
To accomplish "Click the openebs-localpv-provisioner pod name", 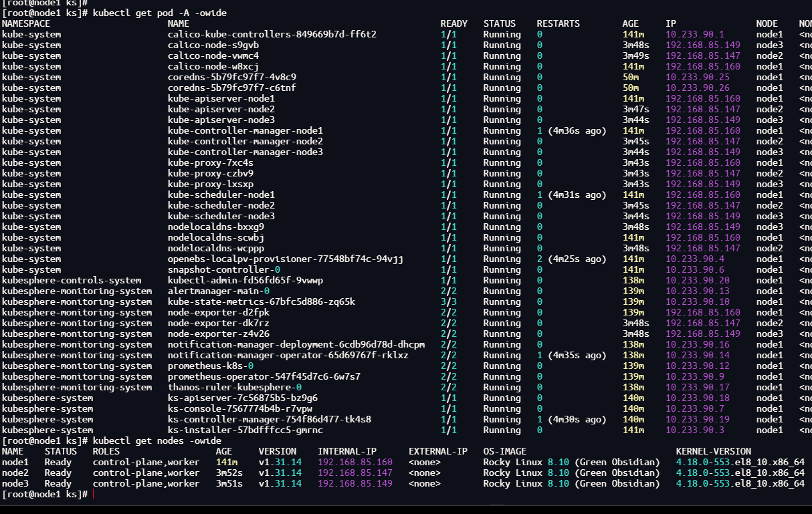I will click(285, 259).
